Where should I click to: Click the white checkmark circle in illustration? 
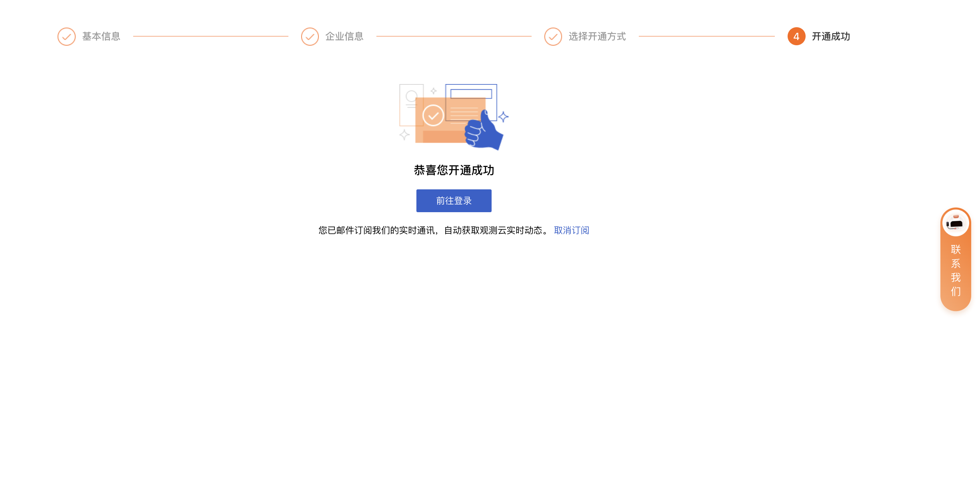click(433, 116)
